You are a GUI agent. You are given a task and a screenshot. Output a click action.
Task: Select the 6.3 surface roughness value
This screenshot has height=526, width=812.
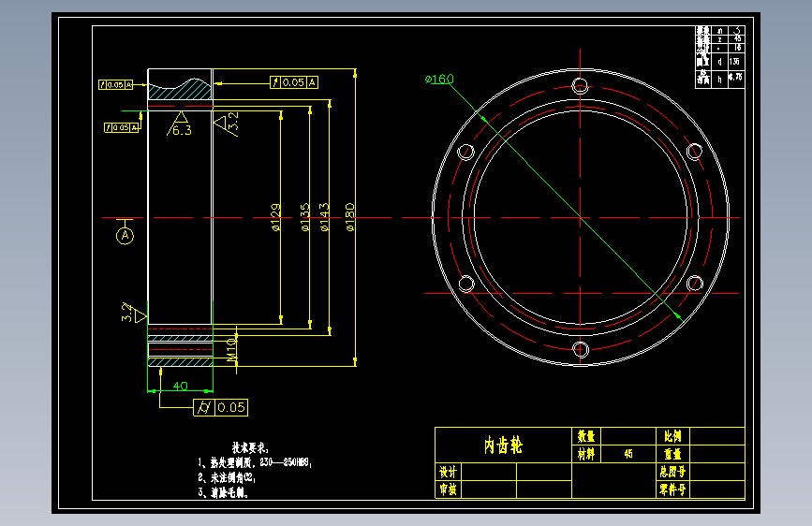[x=182, y=130]
